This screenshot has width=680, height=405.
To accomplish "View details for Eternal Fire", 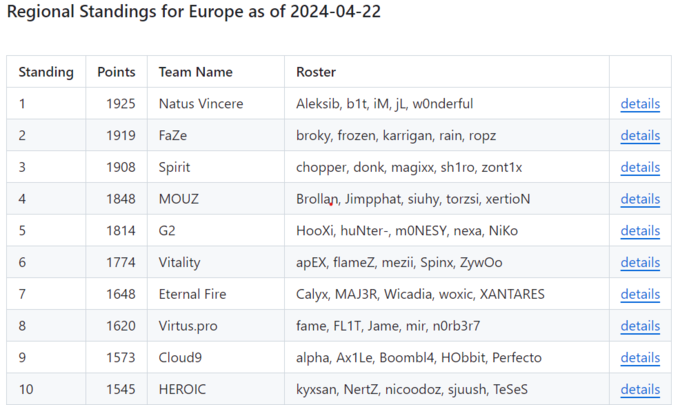I will (640, 295).
